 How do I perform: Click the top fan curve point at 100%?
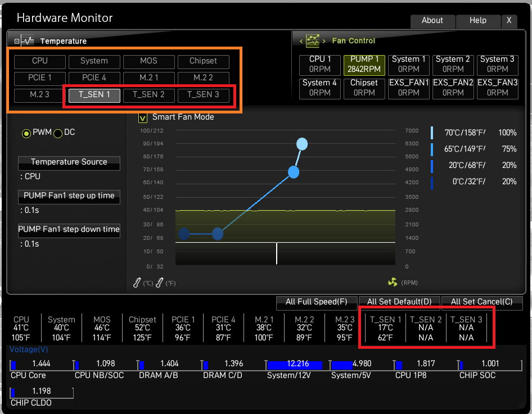(302, 144)
